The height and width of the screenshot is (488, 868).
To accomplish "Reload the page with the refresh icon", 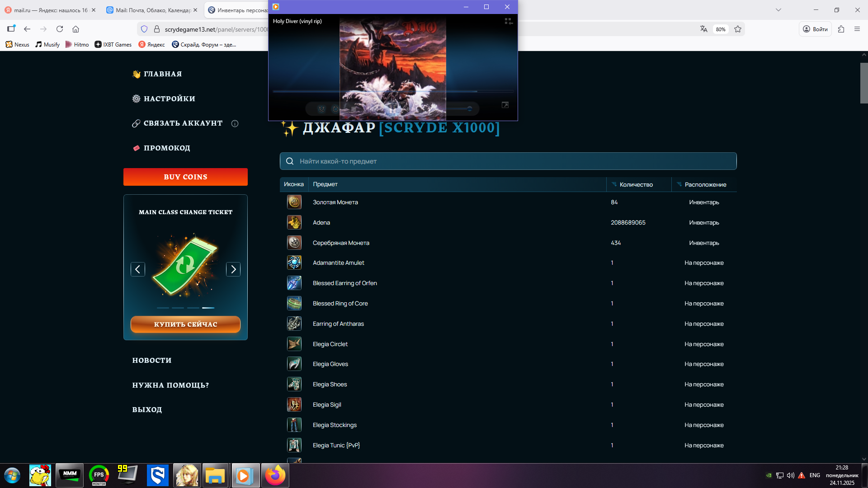I will point(60,29).
